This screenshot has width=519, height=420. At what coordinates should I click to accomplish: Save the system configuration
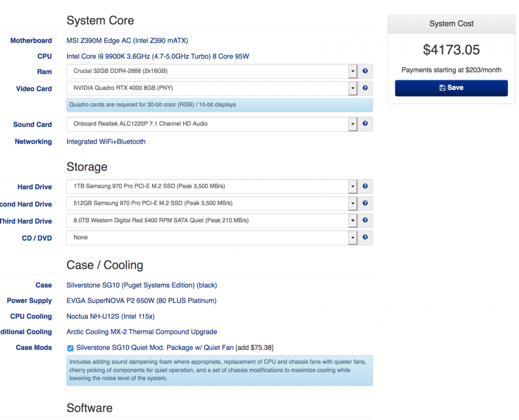point(451,88)
